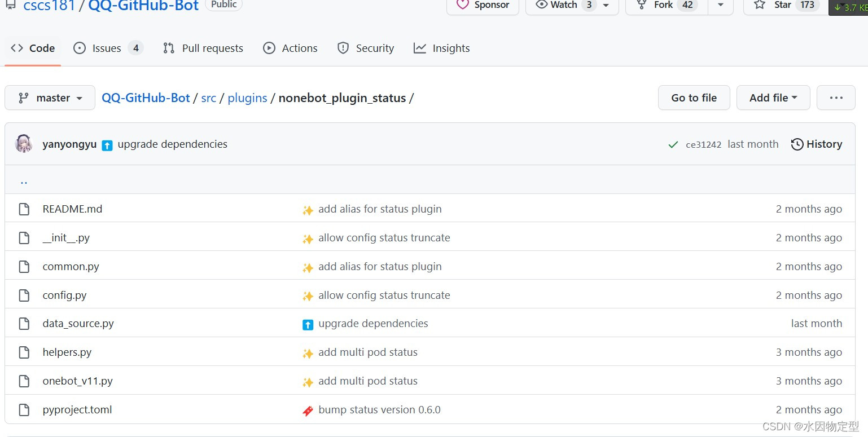Open the README.md file icon
This screenshot has height=437, width=868.
(x=24, y=209)
